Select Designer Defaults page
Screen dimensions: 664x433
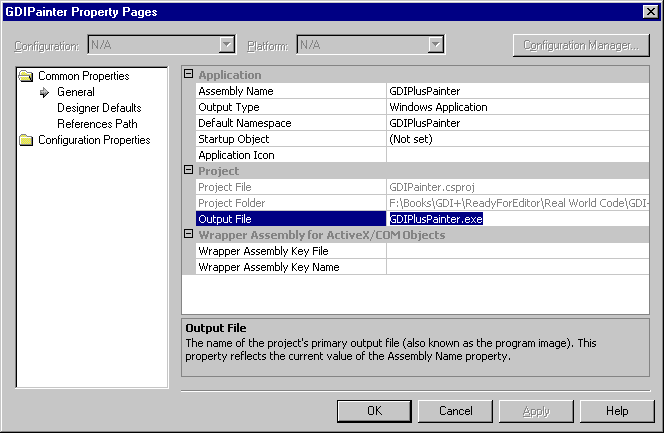(99, 108)
